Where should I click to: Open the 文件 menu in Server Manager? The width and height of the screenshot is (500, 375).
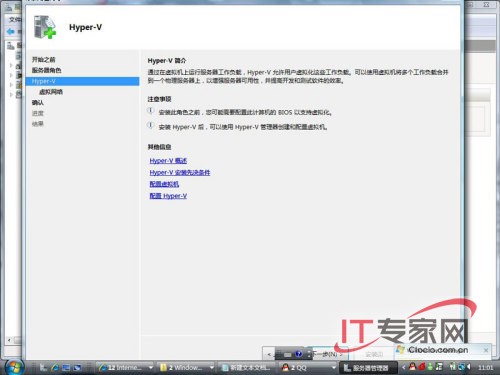[15, 20]
